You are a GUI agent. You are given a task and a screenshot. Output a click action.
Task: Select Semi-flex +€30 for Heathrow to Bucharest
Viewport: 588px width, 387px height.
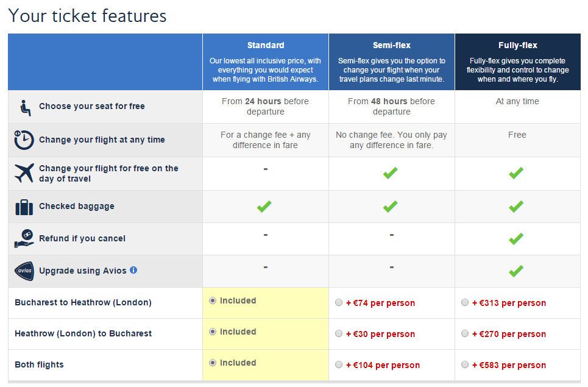(339, 333)
